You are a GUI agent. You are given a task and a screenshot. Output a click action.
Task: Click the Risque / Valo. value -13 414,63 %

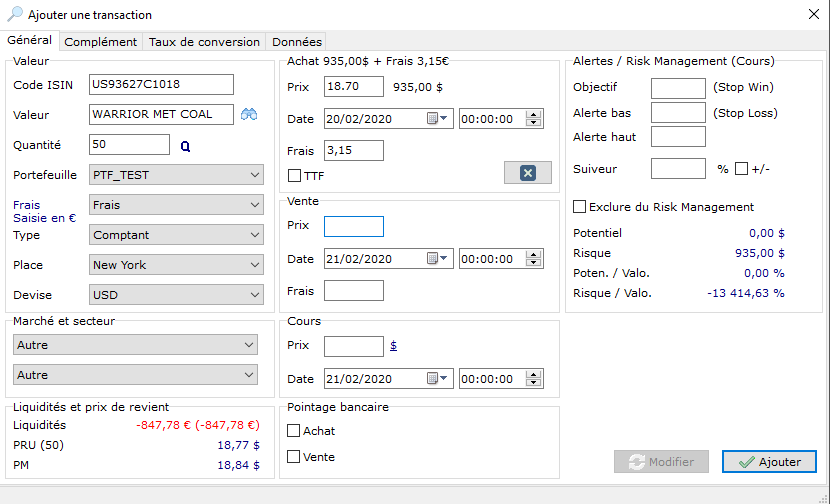tap(746, 293)
